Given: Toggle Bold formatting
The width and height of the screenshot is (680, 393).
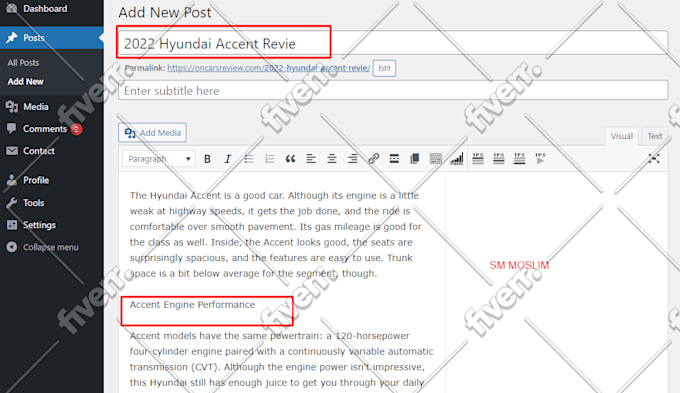Looking at the screenshot, I should point(207,159).
